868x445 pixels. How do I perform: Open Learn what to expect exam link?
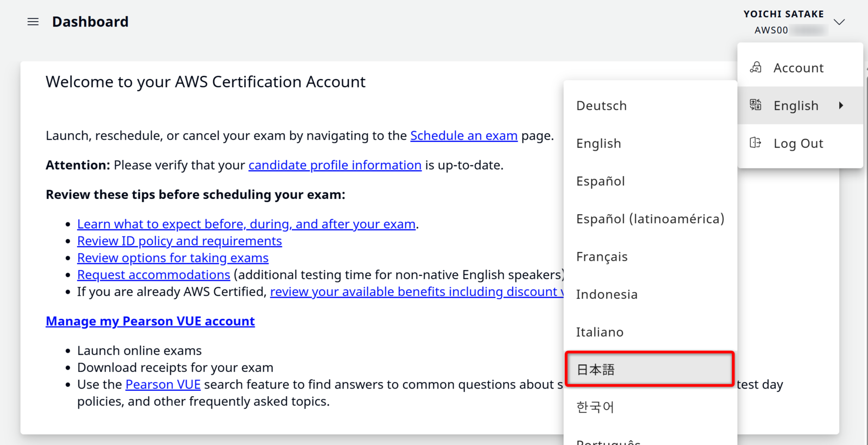[246, 224]
